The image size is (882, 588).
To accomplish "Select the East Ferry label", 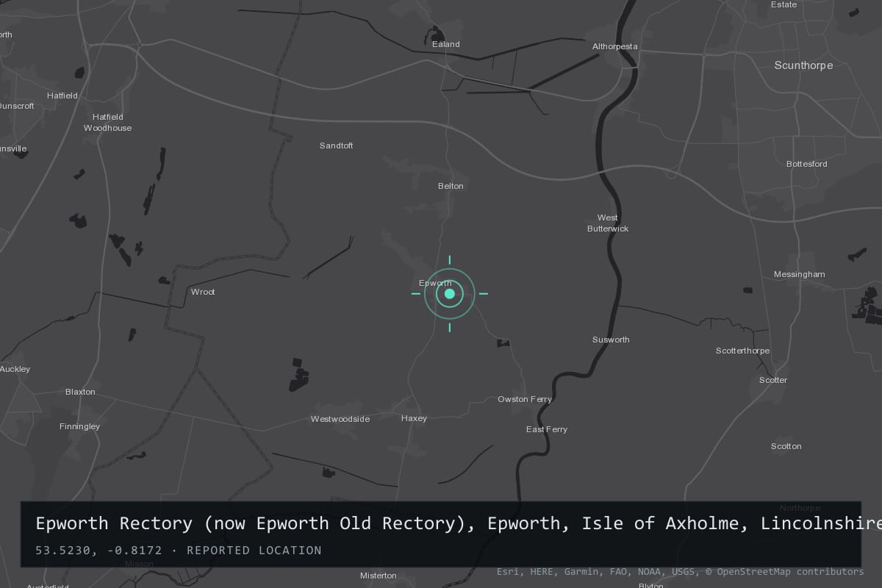I will pyautogui.click(x=546, y=429).
